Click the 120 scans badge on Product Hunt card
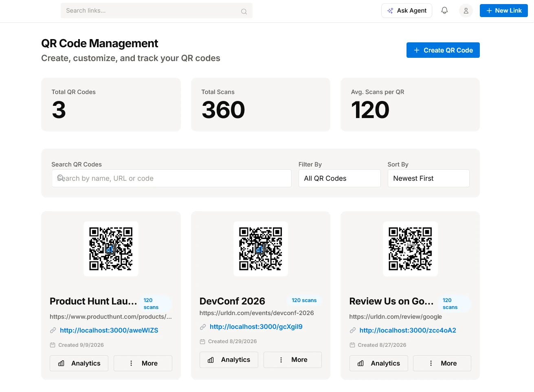The image size is (534, 392). [x=154, y=304]
